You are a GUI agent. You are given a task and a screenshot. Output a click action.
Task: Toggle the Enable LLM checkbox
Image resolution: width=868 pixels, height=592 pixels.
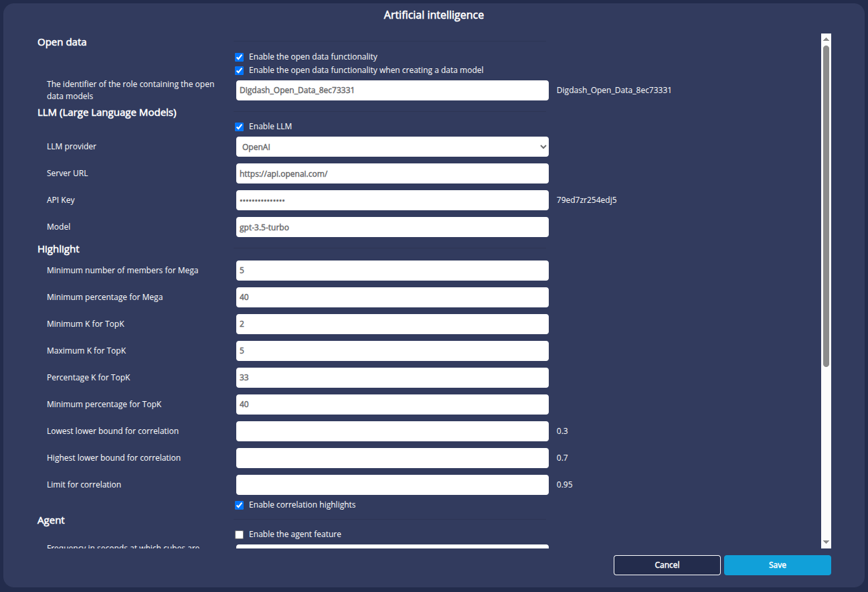pyautogui.click(x=240, y=127)
